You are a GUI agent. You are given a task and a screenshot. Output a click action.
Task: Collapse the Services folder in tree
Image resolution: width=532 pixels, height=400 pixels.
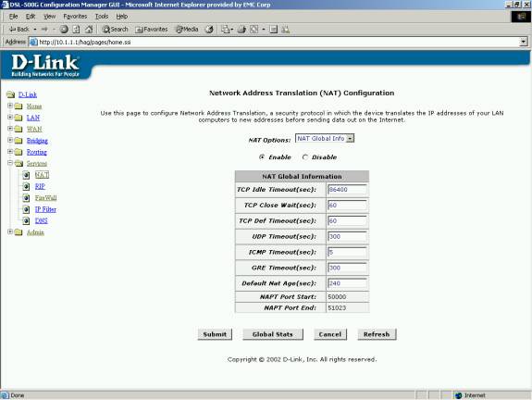click(10, 163)
